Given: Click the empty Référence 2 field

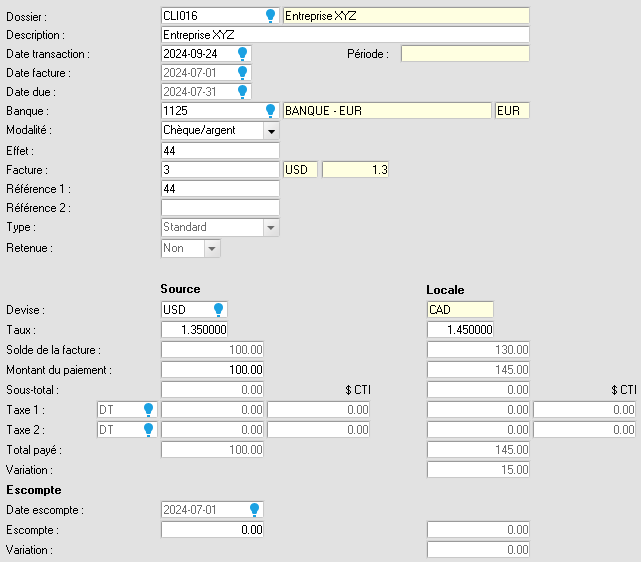Looking at the screenshot, I should tap(220, 208).
